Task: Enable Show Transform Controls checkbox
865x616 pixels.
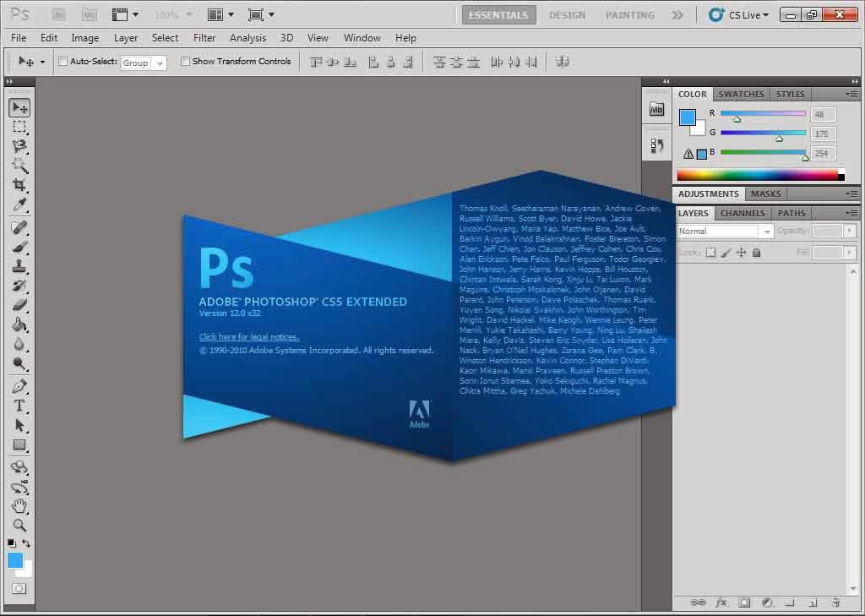Action: point(185,62)
